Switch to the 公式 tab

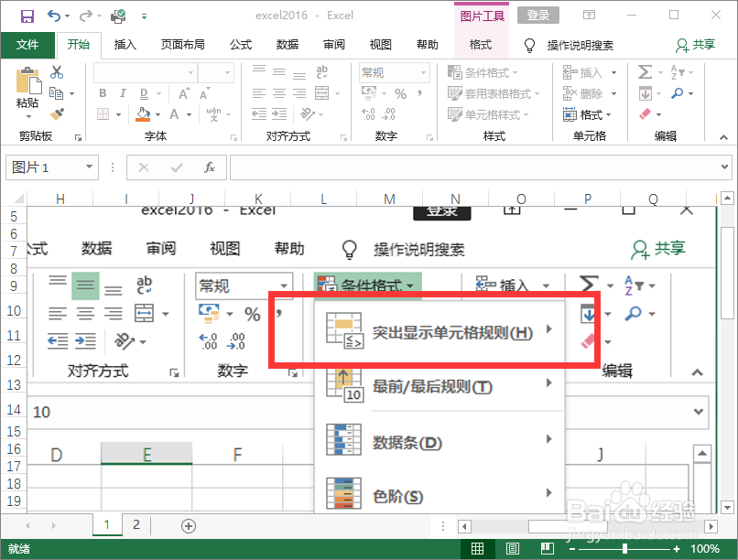[241, 45]
